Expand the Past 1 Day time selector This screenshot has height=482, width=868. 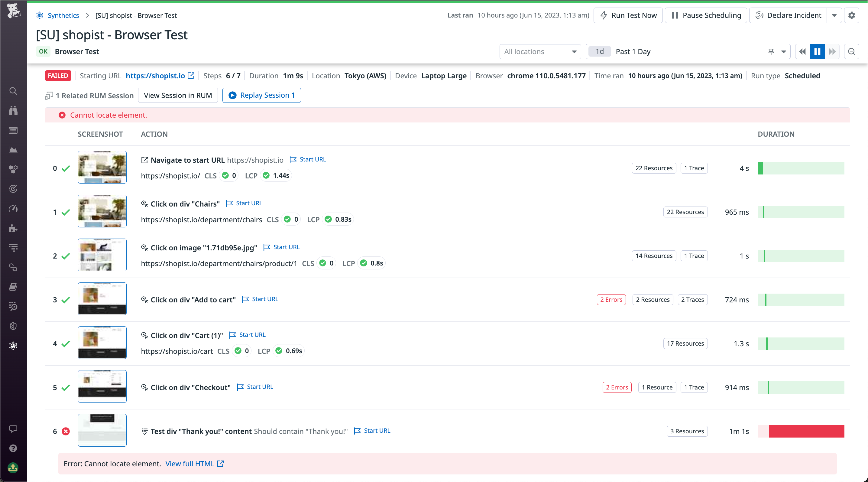point(783,52)
